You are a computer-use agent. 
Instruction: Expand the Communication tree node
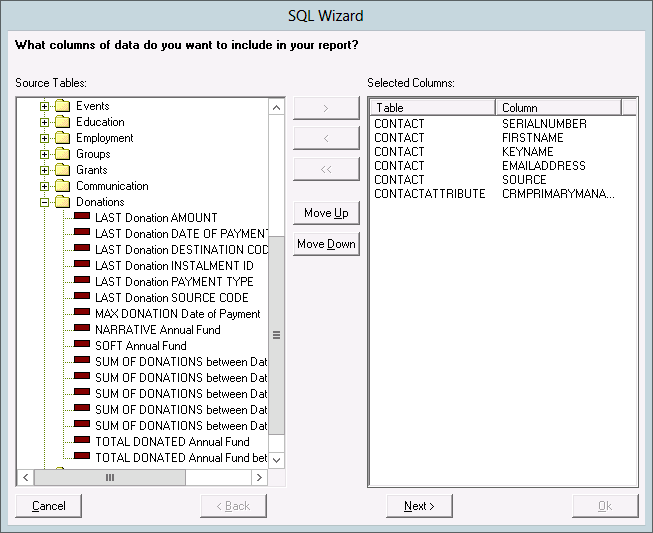tap(45, 186)
